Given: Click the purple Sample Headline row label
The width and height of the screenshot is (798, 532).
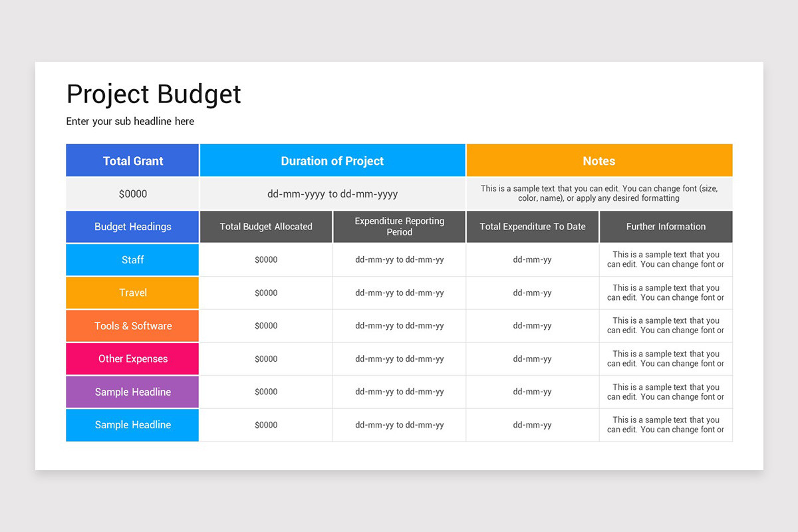Looking at the screenshot, I should coord(132,392).
